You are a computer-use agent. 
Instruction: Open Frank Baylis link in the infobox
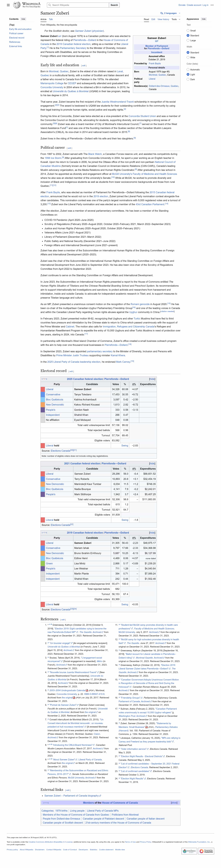(x=155, y=63)
